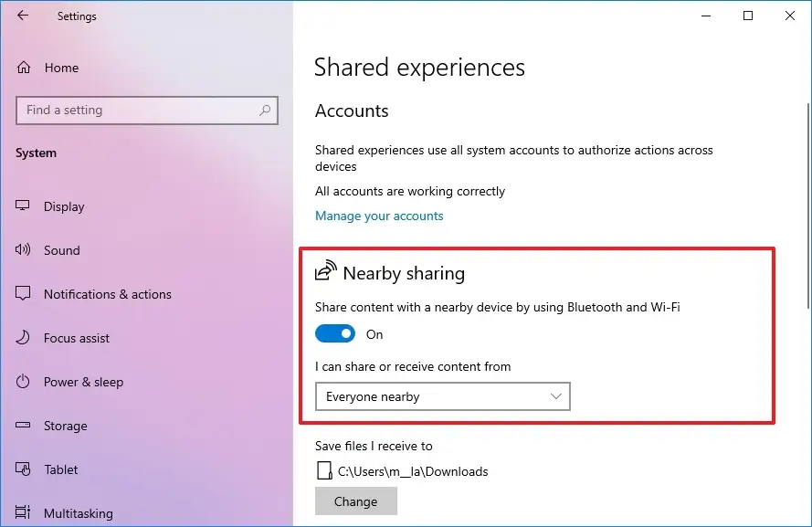Click the Focus assist moon icon
Viewport: 812px width, 527px height.
(x=24, y=338)
